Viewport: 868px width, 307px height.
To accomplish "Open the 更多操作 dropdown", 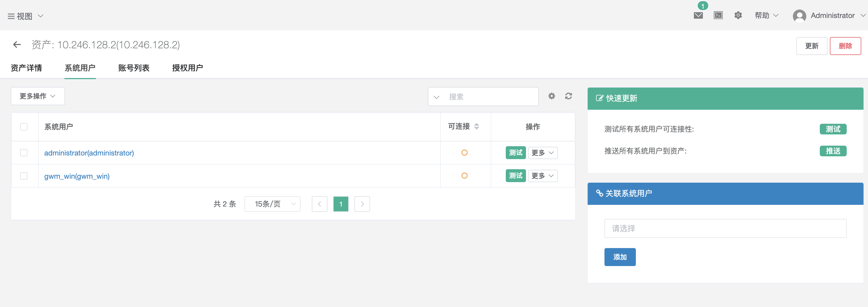I will pyautogui.click(x=37, y=96).
